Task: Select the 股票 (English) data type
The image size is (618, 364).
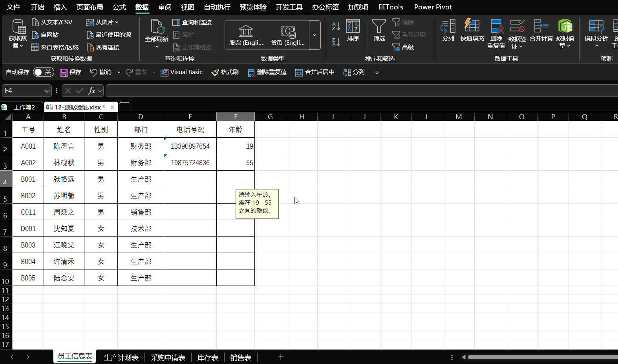Action: point(246,35)
